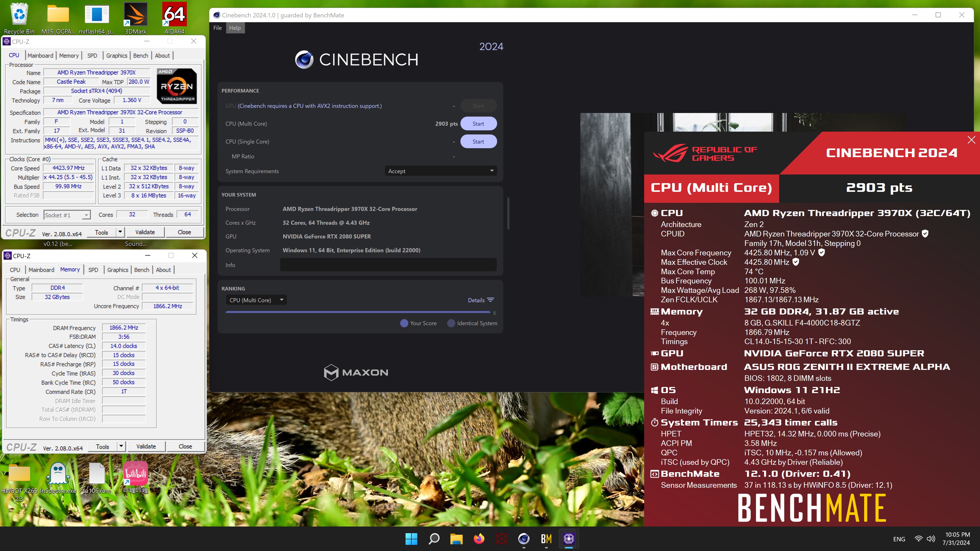Launch the 3DMark desktop shortcut
Screen dimensions: 980x551
tap(136, 18)
